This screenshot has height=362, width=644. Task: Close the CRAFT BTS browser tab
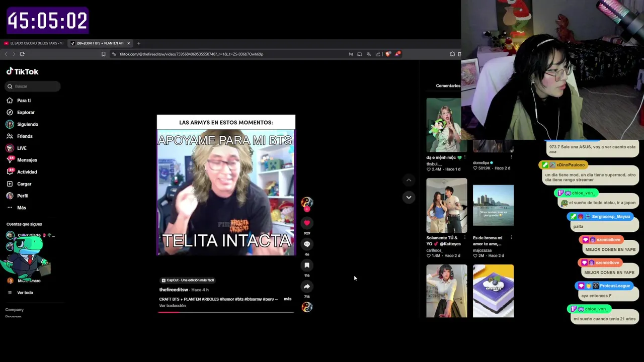(128, 43)
